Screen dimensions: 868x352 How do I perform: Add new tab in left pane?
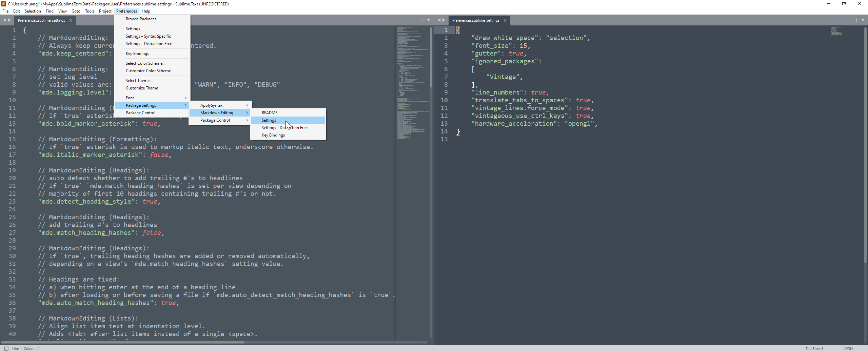(x=422, y=20)
